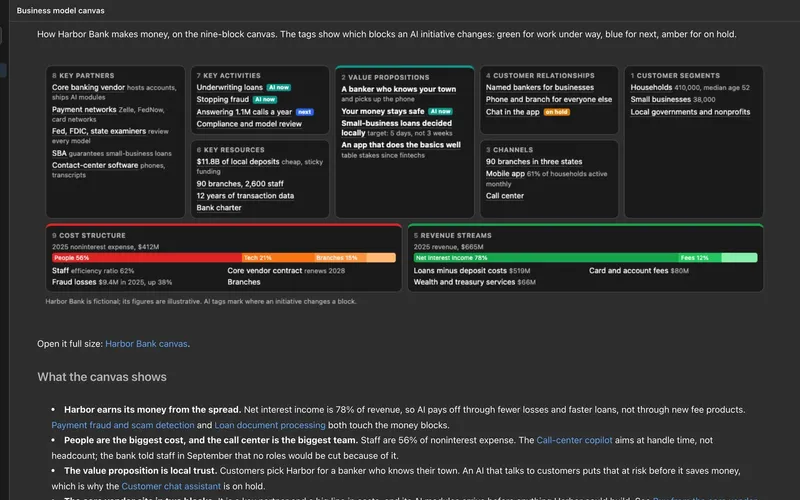The width and height of the screenshot is (800, 500).
Task: Click Core vendor contract renews 2028
Action: [x=286, y=271]
